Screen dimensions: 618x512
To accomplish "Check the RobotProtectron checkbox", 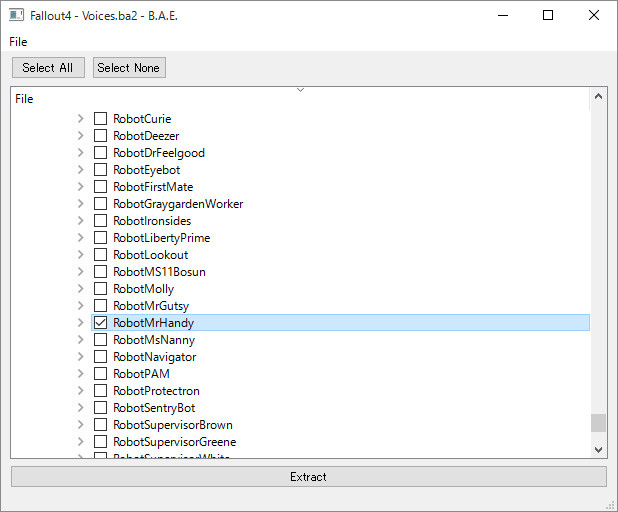I will click(101, 391).
